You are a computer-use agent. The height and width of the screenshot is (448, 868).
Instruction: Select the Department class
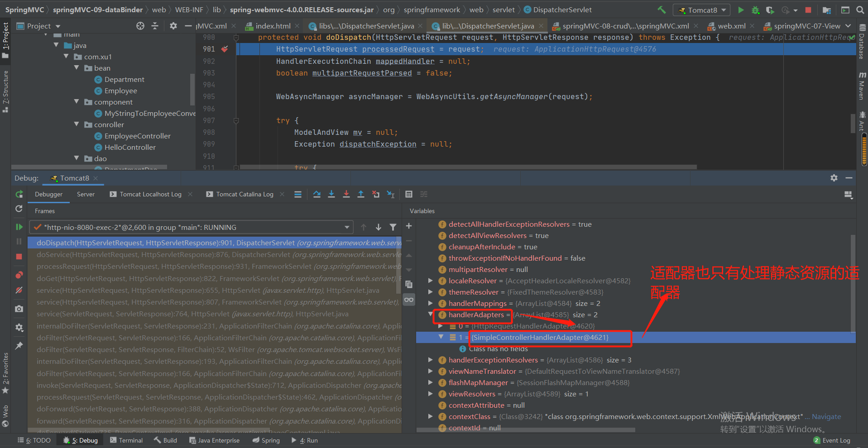click(124, 79)
